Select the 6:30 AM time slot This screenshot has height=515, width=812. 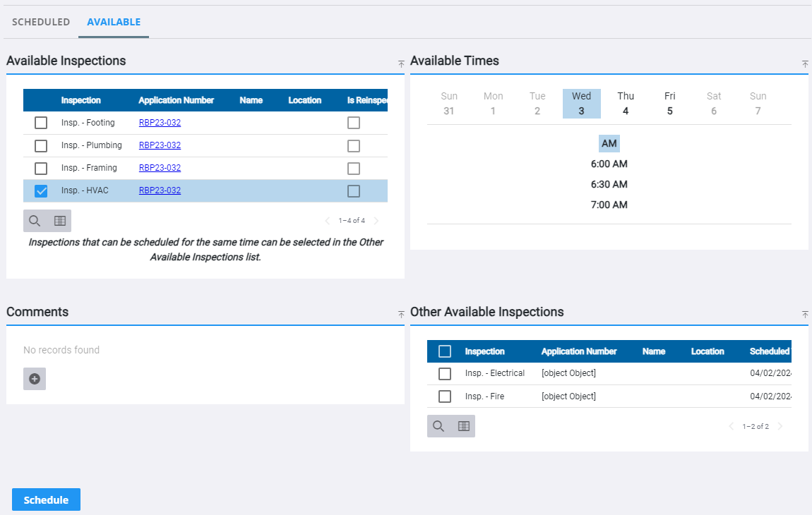(609, 184)
